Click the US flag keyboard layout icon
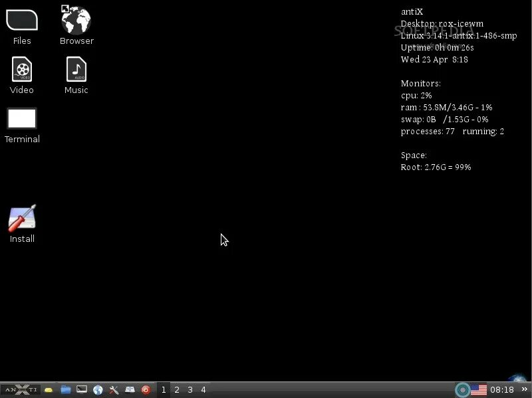 click(x=479, y=390)
